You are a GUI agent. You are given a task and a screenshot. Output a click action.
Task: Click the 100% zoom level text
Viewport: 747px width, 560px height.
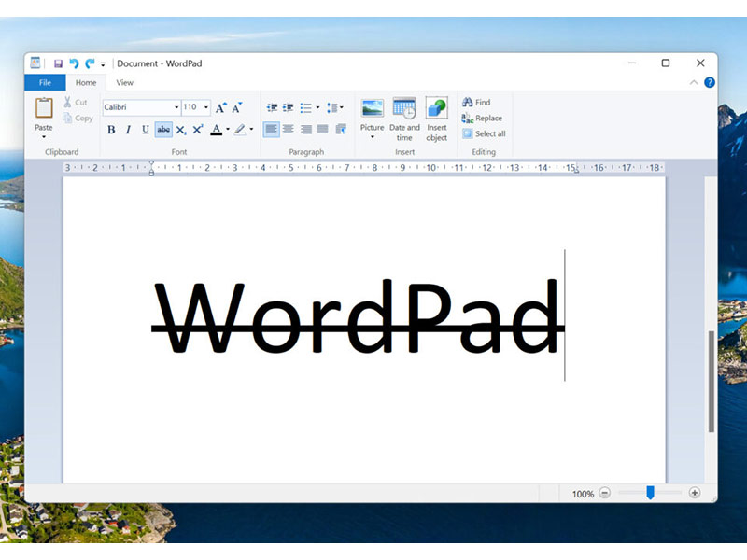583,494
